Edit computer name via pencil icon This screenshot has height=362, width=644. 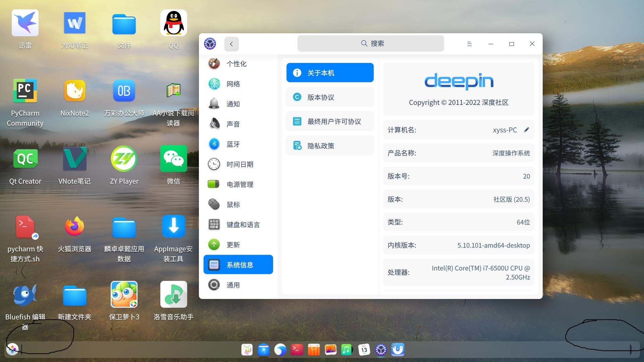527,130
